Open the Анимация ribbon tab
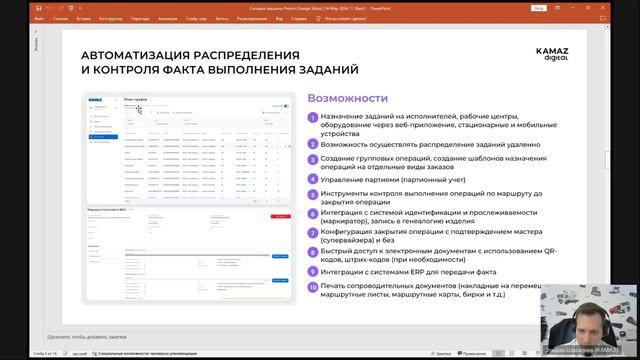Screen dimensions: 640x360 click(x=167, y=19)
